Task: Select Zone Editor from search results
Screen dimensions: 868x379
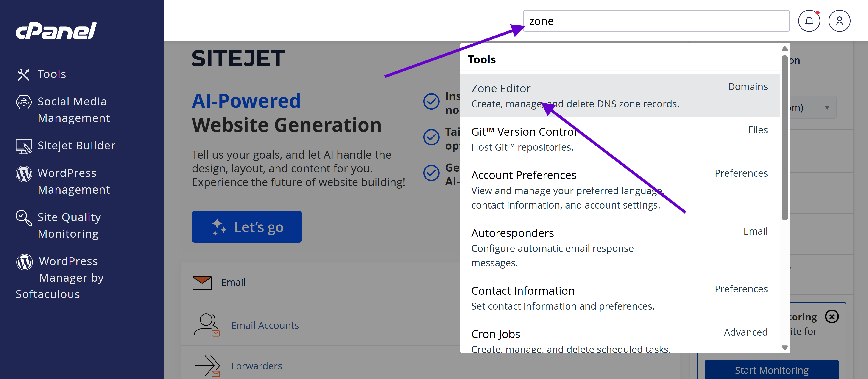Action: click(501, 88)
